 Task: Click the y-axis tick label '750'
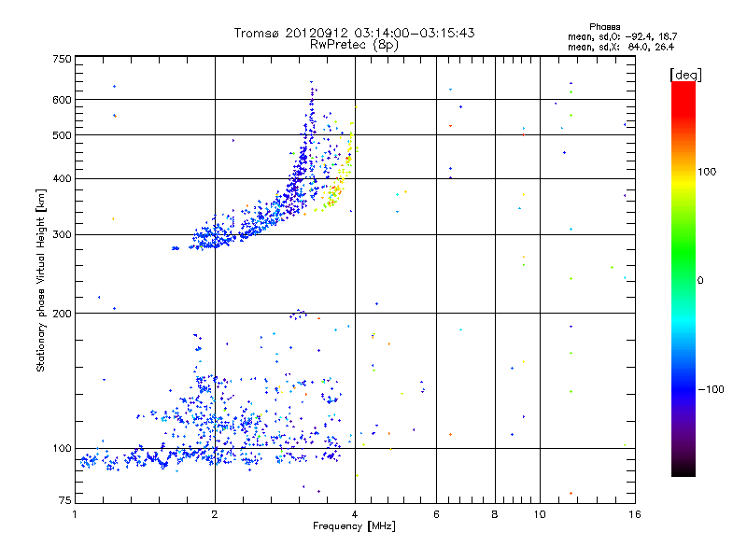tap(62, 59)
